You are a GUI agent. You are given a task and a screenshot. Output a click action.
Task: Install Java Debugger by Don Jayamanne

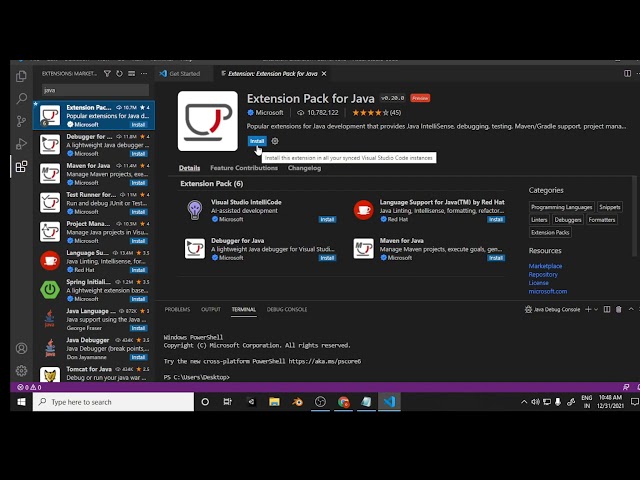pos(138,358)
